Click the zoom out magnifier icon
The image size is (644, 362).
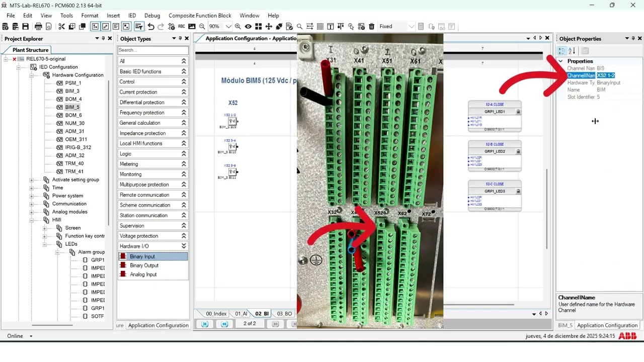[202, 27]
